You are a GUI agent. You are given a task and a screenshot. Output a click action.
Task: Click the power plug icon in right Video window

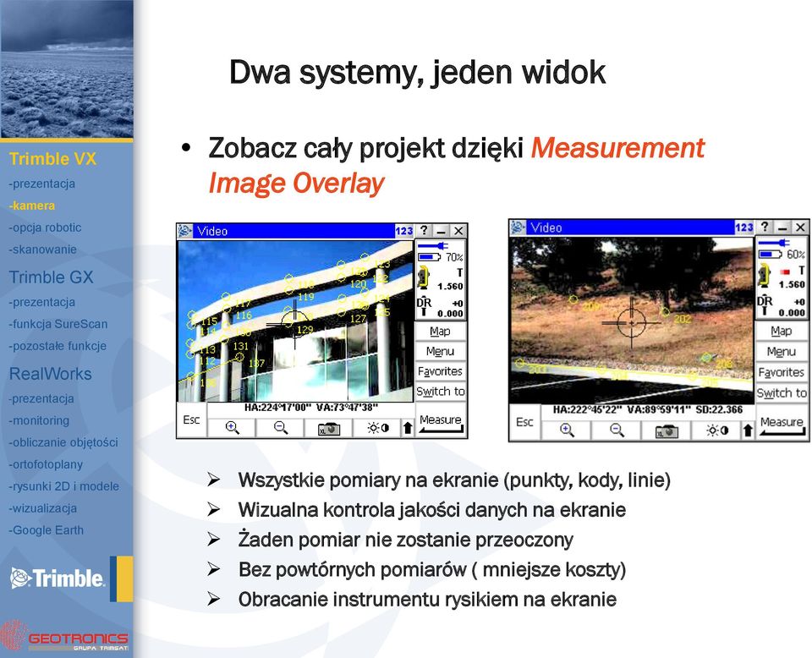click(775, 242)
